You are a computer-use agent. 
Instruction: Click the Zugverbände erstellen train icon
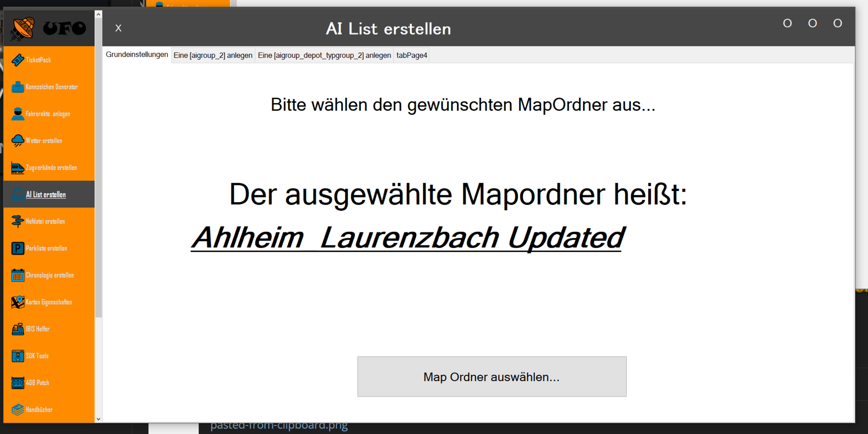click(18, 168)
